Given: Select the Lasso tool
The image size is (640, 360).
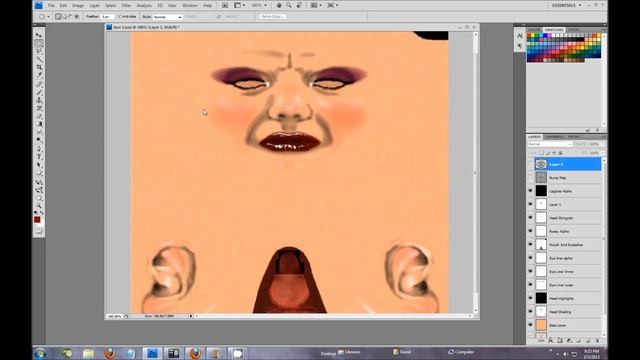Looking at the screenshot, I should pos(39,51).
